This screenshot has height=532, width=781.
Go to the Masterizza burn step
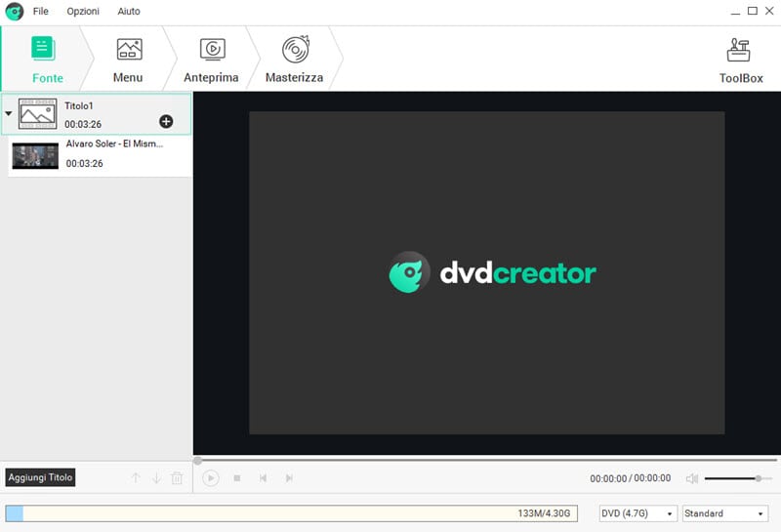click(295, 60)
